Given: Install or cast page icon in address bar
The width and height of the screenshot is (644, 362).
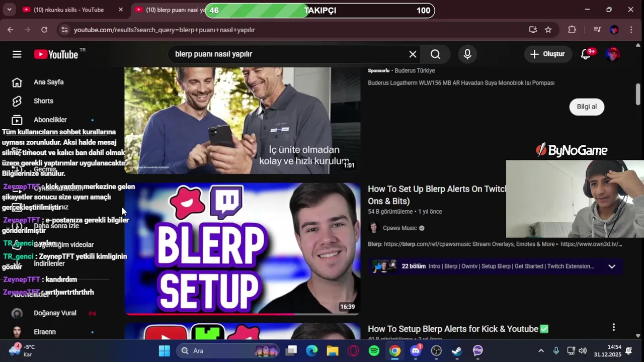Looking at the screenshot, I should (x=533, y=30).
